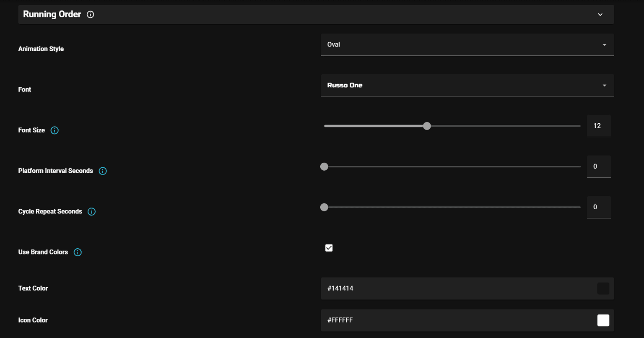Click the Use Brand Colors info icon
644x338 pixels.
pyautogui.click(x=77, y=252)
